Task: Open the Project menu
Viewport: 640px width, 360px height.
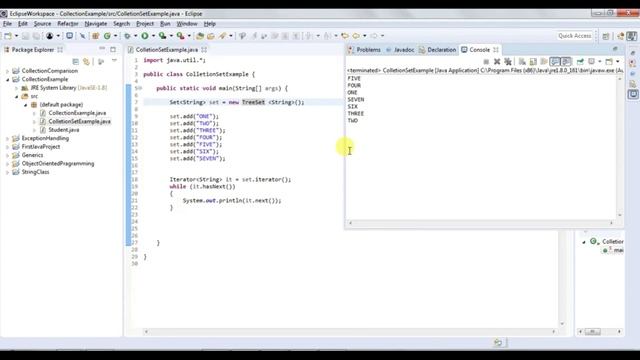Action: (x=145, y=24)
